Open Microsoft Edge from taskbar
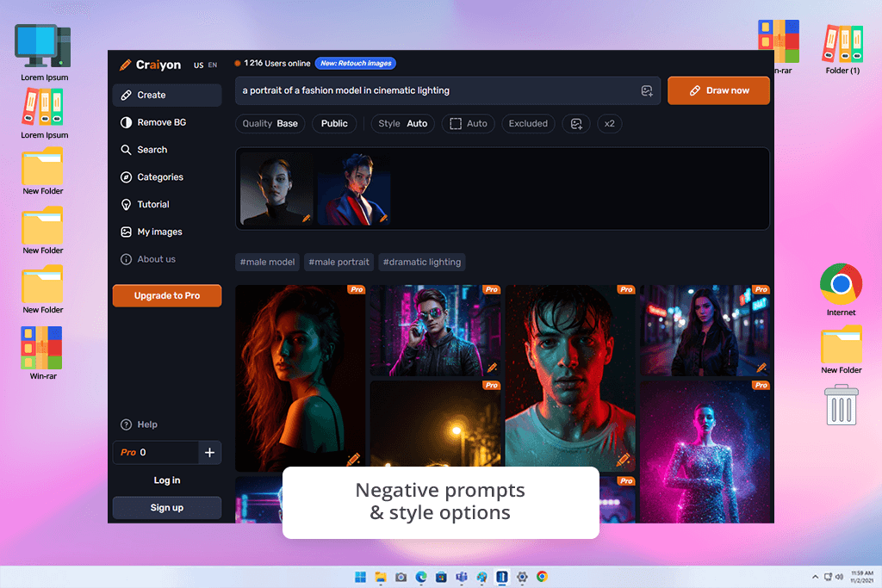Viewport: 882px width, 588px height. [421, 577]
